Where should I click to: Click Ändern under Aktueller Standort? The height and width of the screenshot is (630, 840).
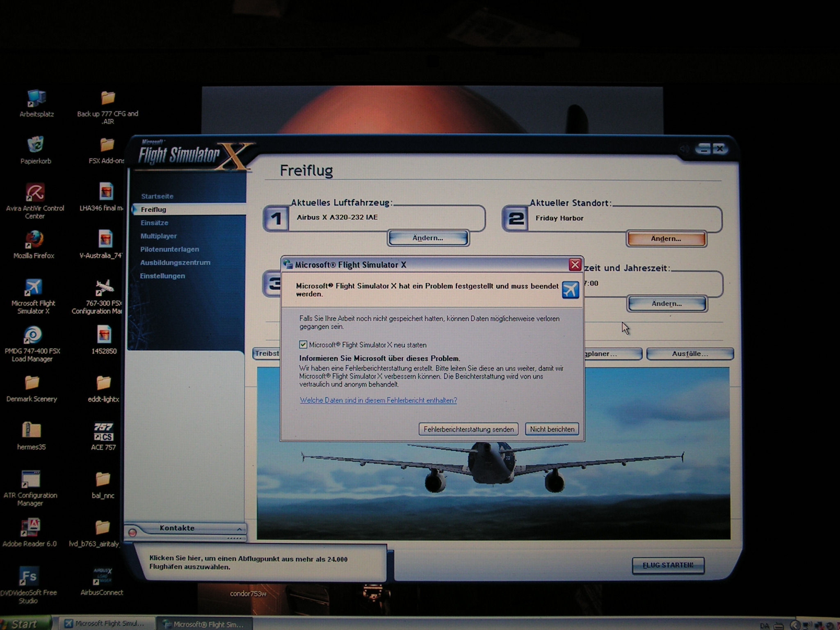click(666, 239)
